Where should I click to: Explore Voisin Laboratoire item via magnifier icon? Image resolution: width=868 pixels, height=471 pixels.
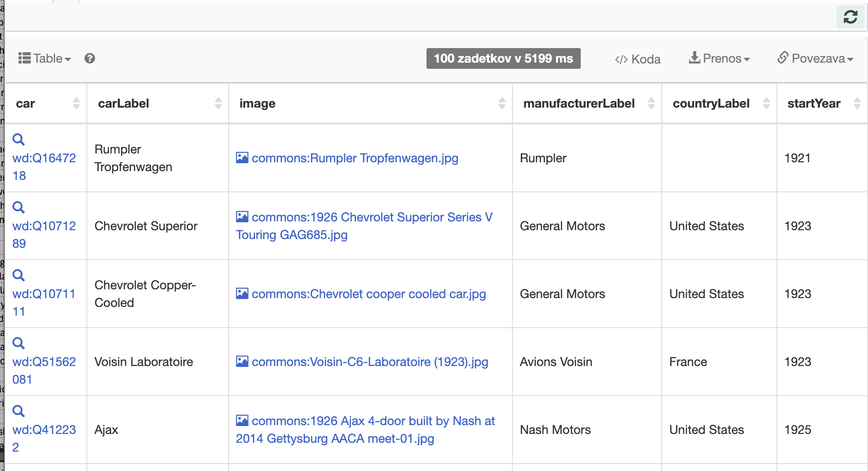[x=19, y=343]
